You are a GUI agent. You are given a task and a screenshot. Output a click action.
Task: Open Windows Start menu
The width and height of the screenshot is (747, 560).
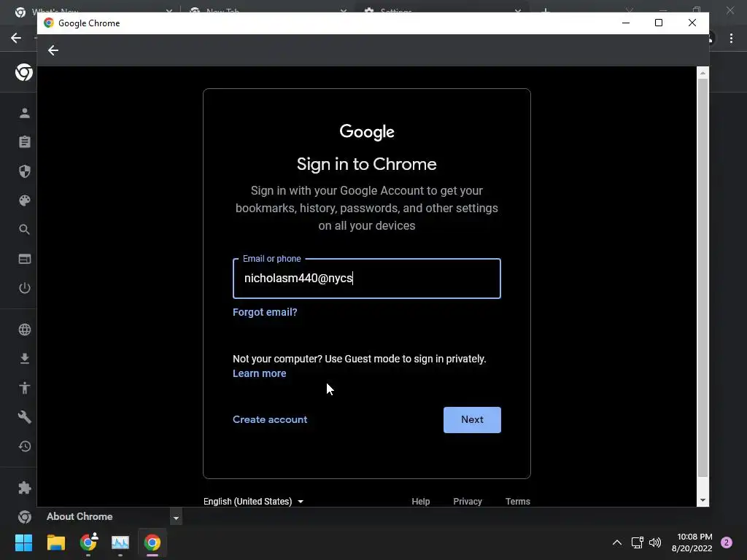click(23, 542)
